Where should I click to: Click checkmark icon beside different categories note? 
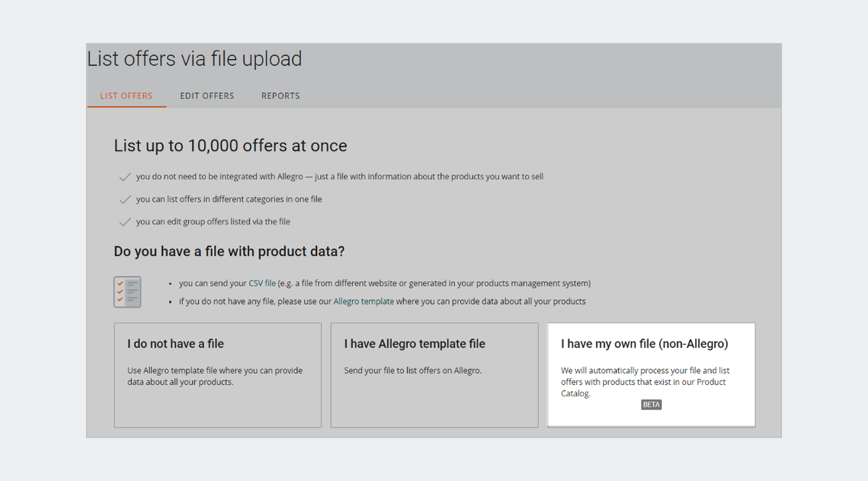click(125, 199)
